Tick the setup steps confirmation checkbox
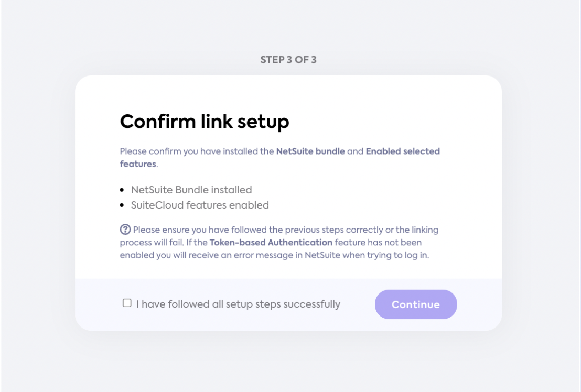Image resolution: width=581 pixels, height=392 pixels. (127, 303)
